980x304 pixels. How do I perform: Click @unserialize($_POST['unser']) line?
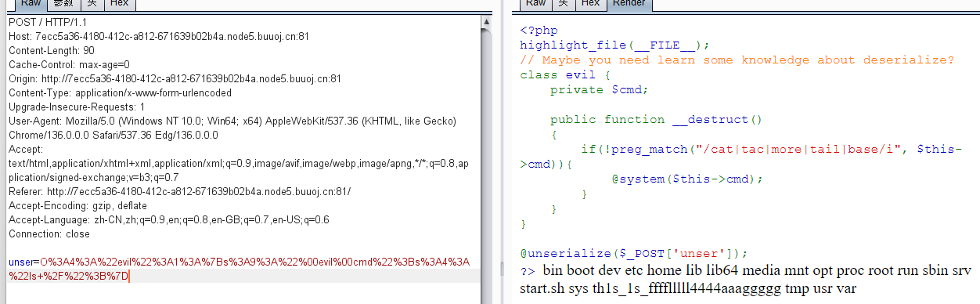click(634, 253)
